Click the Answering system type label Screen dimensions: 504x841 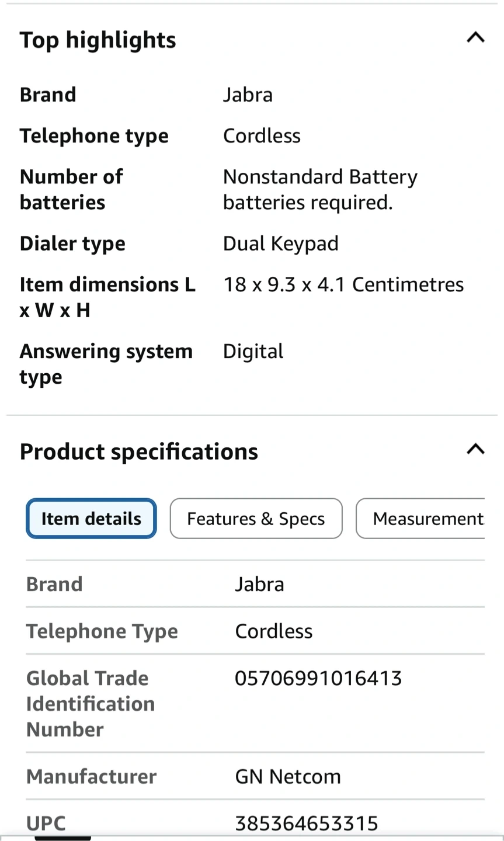(106, 364)
